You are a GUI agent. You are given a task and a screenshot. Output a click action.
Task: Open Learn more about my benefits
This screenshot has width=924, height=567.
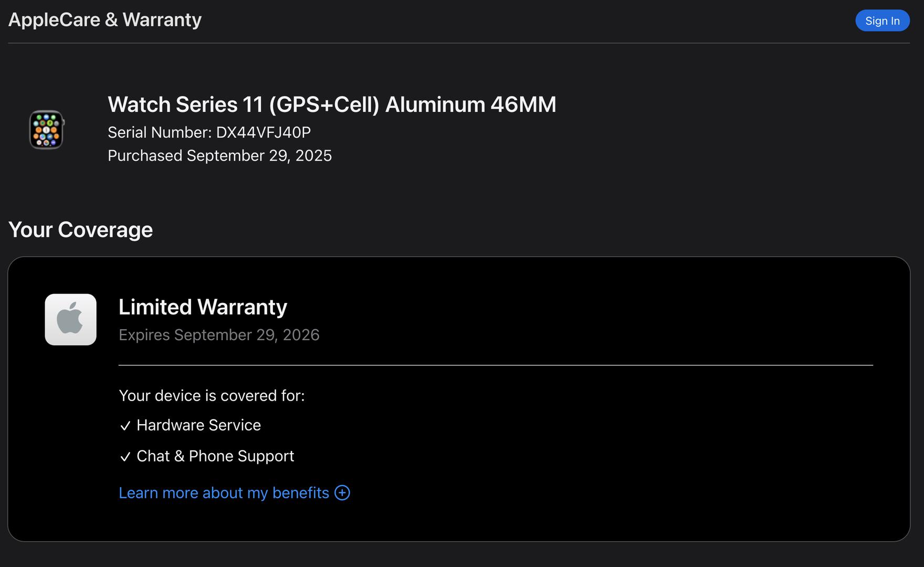click(x=224, y=493)
